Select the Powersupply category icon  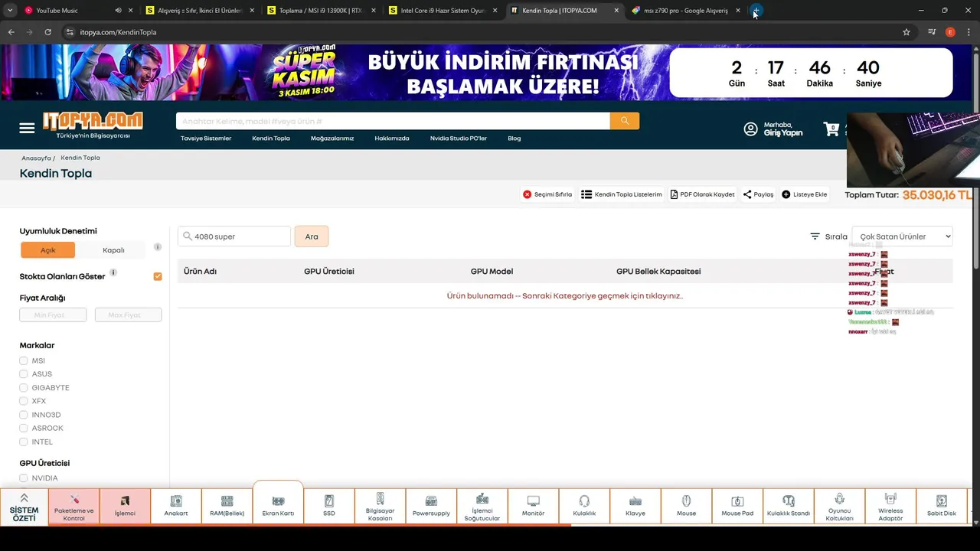click(x=431, y=507)
